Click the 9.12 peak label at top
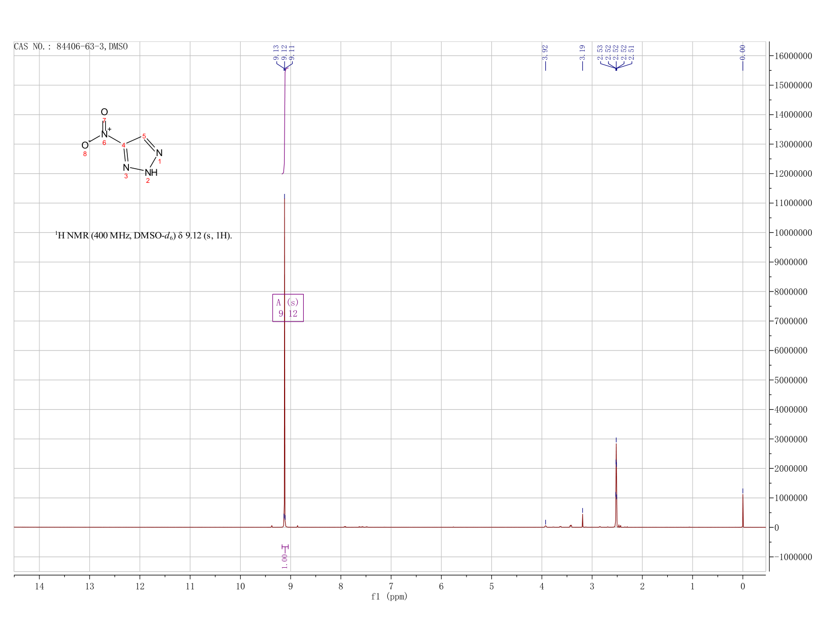 pos(284,53)
